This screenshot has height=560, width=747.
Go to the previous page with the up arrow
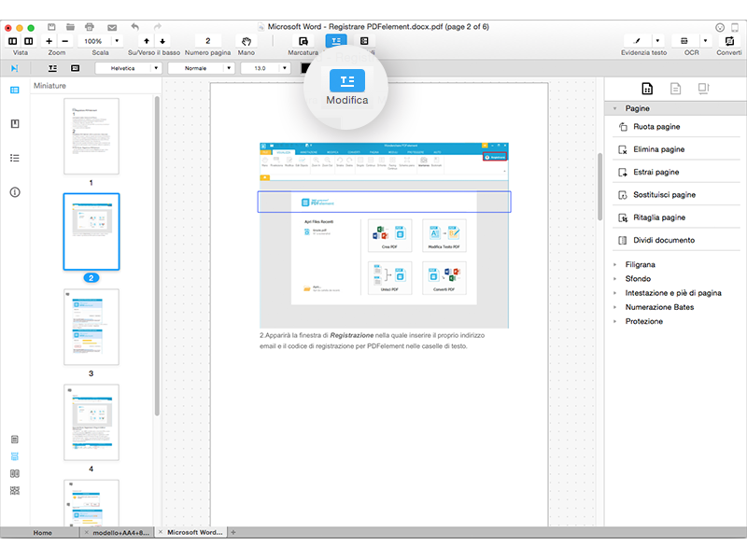pyautogui.click(x=147, y=41)
